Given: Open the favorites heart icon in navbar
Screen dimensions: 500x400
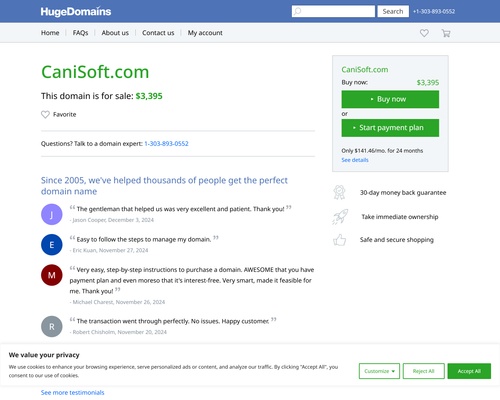Looking at the screenshot, I should (424, 33).
